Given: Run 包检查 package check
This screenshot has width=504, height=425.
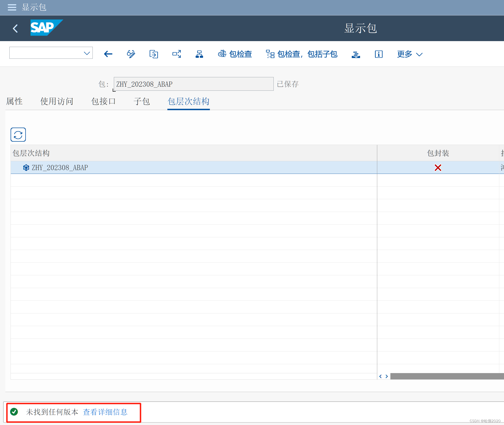Looking at the screenshot, I should pos(235,54).
